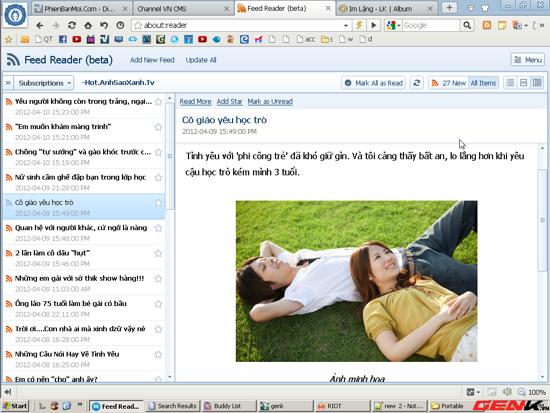Open the address bar history dropdown

click(x=346, y=25)
